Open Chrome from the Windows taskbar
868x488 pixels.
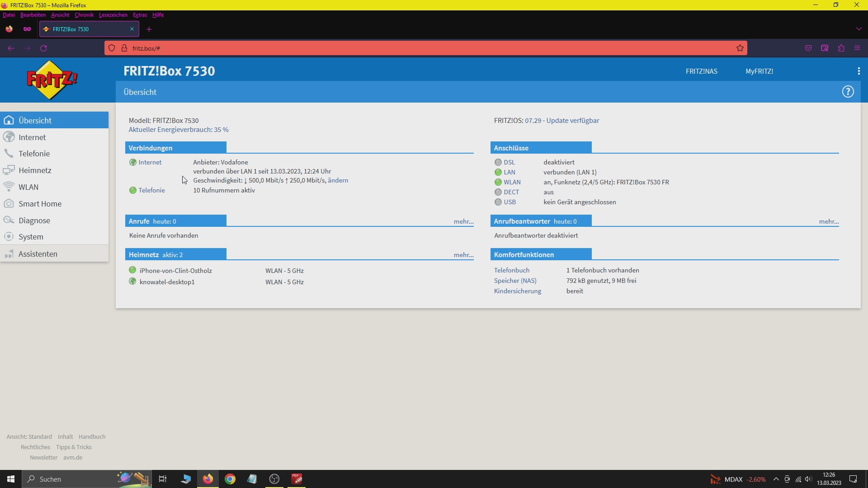pos(230,479)
